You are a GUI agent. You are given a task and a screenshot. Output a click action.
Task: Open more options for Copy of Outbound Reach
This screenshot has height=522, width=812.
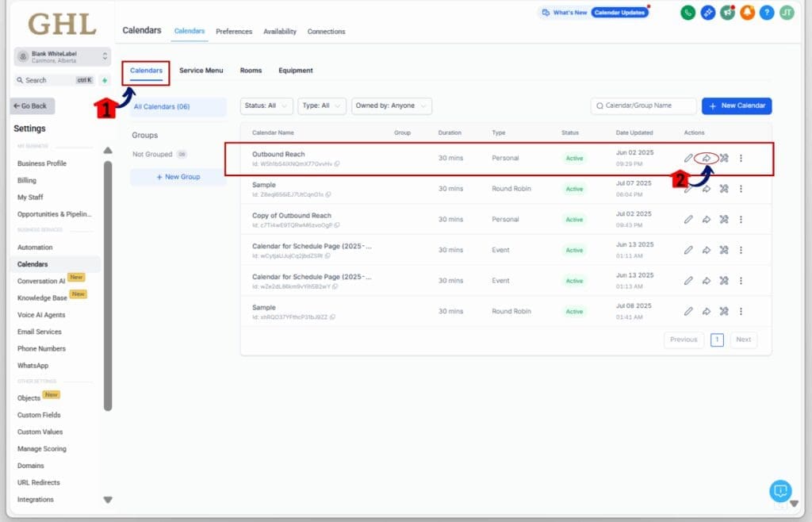741,220
